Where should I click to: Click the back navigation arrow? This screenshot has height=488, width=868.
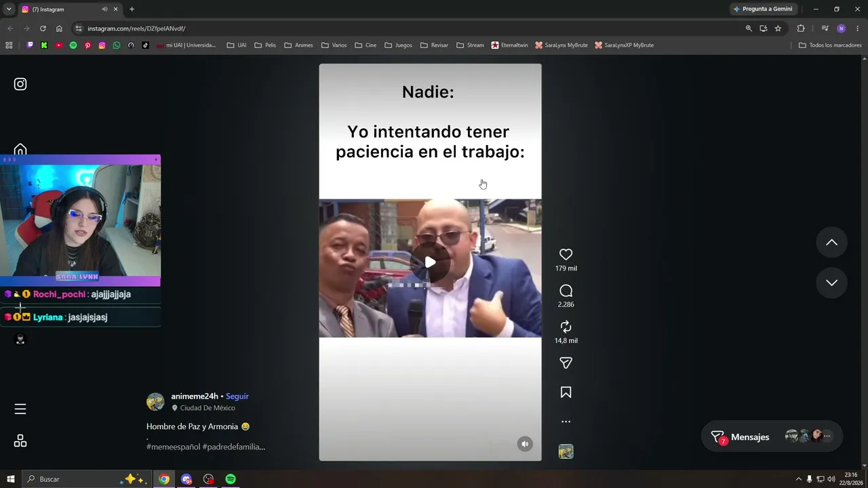click(10, 28)
